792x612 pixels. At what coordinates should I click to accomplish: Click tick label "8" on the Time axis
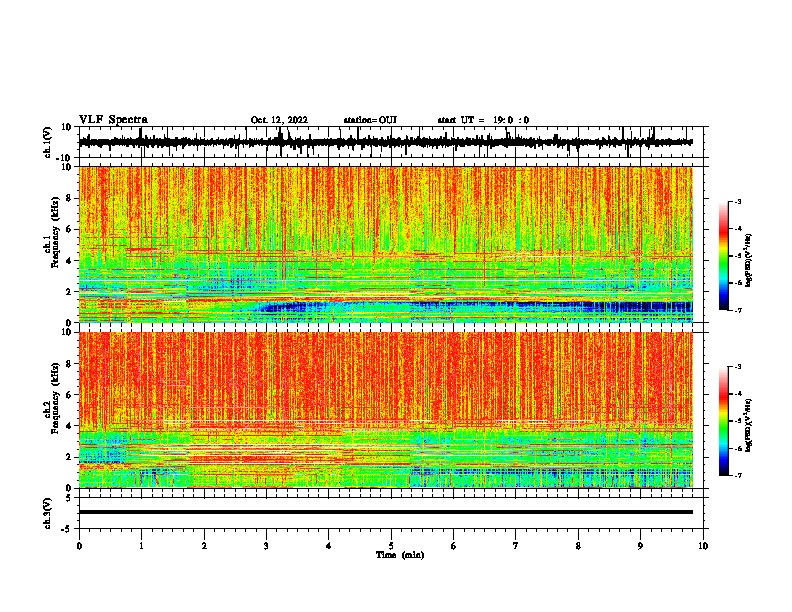coord(578,546)
